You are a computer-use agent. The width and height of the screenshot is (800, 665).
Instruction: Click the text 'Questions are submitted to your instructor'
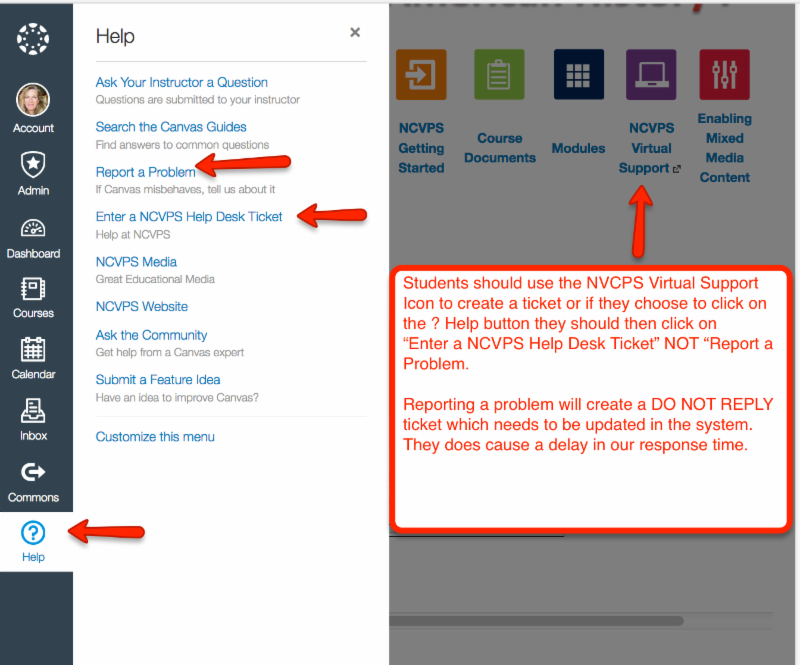[197, 100]
